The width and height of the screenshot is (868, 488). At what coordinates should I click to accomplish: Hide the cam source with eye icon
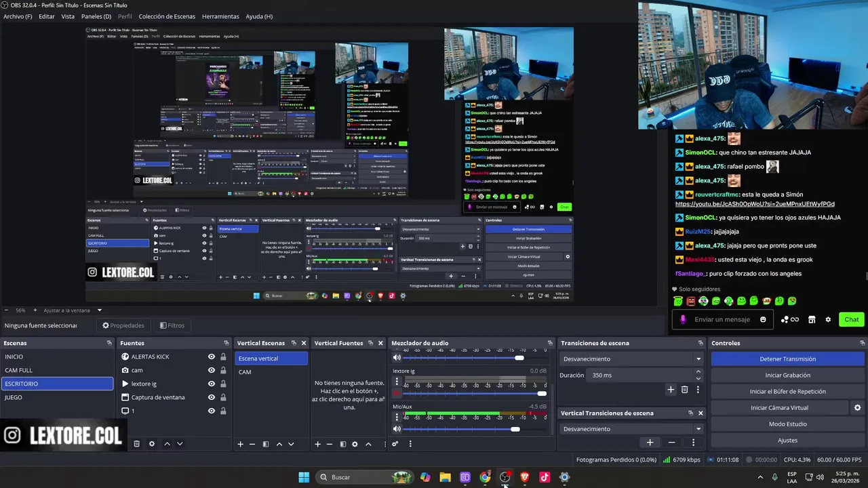212,370
